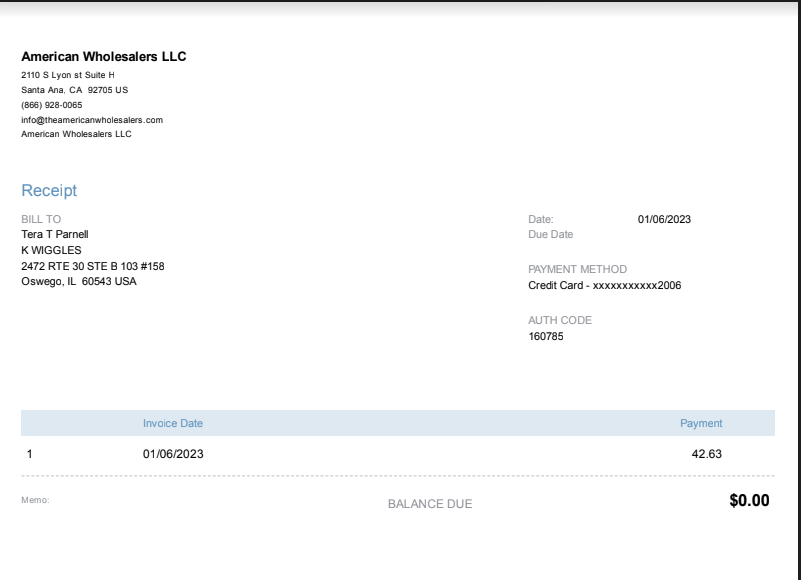Click the Due Date label

coord(551,235)
